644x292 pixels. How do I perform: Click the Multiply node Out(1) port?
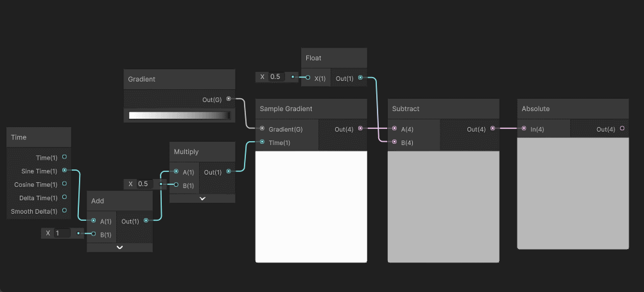click(x=229, y=172)
